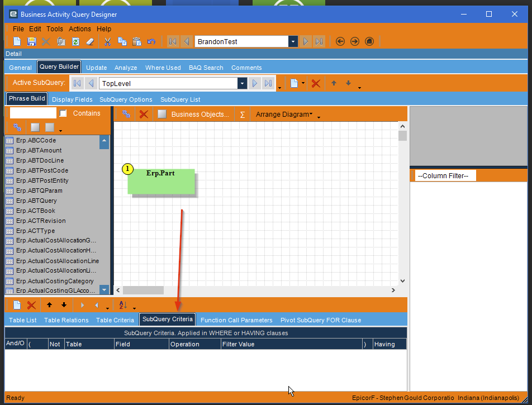Screen dimensions: 532x405
Task: Click the green Refresh icon in main toolbar
Action: point(75,41)
